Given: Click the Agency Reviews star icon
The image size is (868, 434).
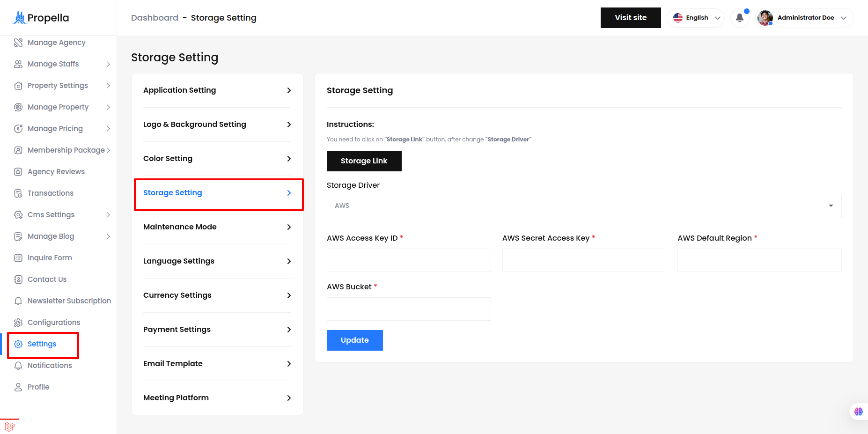Looking at the screenshot, I should (18, 172).
